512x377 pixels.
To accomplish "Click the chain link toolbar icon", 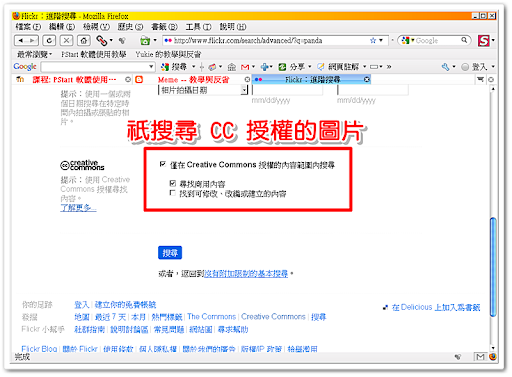I will pos(101,41).
